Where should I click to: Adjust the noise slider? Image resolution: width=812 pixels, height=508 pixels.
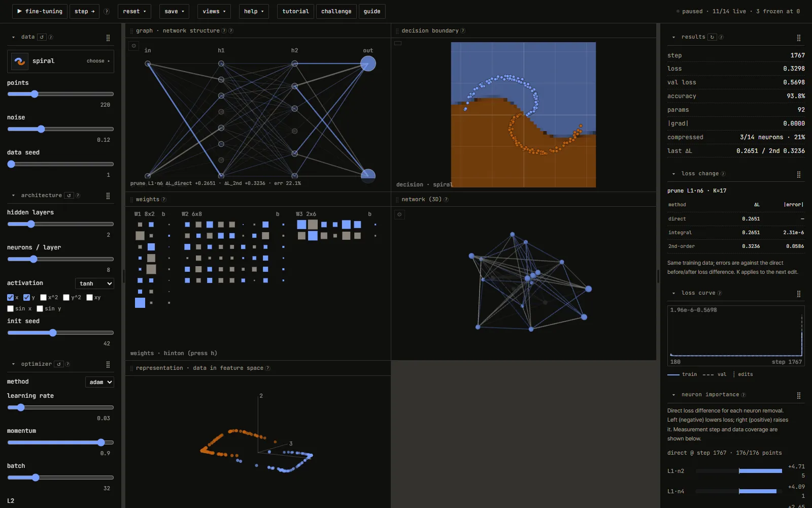pos(60,129)
